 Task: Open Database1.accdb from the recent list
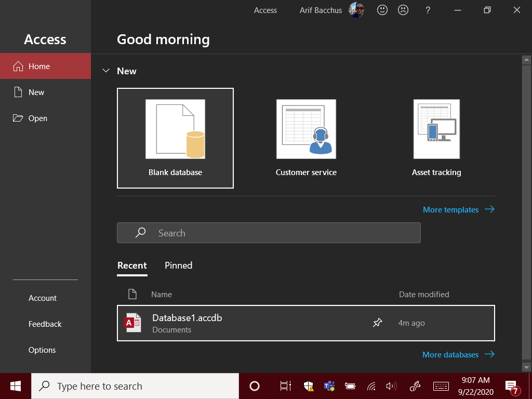[187, 323]
